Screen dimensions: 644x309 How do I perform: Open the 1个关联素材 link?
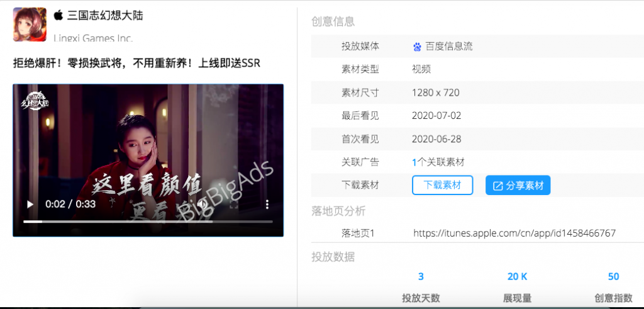point(438,162)
